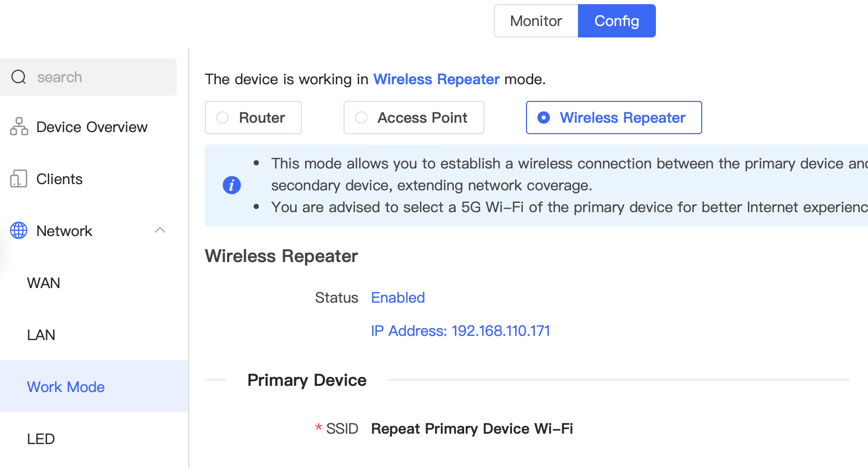Image resolution: width=868 pixels, height=468 pixels.
Task: Switch to the Config tab
Action: (617, 21)
